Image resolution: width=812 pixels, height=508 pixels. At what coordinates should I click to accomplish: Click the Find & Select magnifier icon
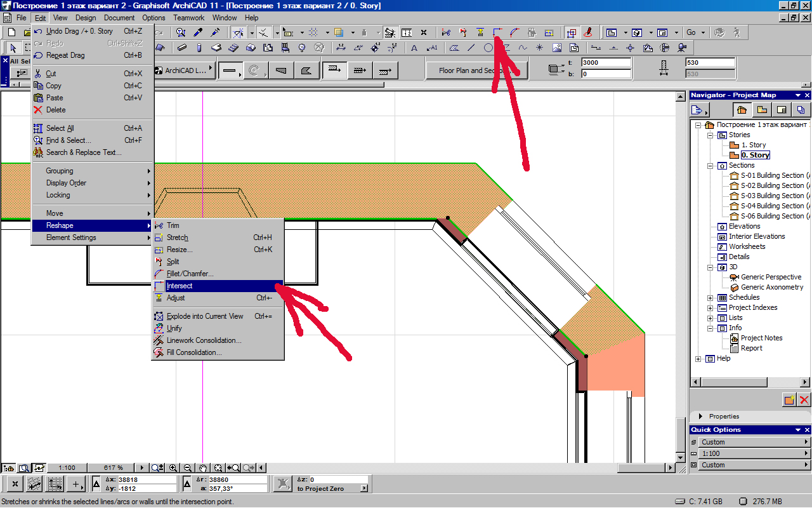coord(182,32)
